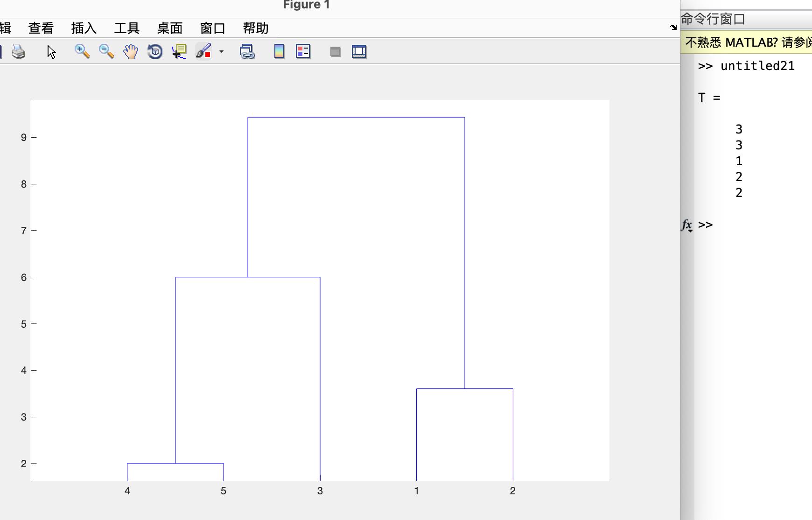Open the 桌面 menu
812x520 pixels.
[170, 28]
